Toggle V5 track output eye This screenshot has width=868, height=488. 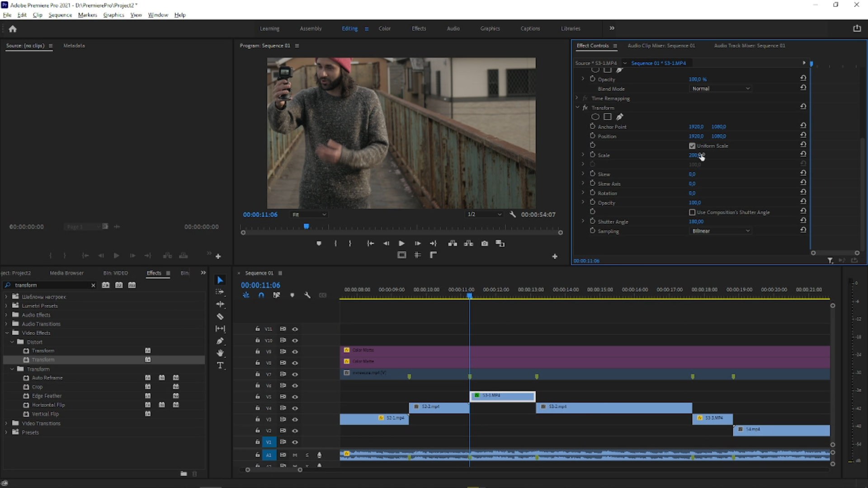[x=295, y=397]
